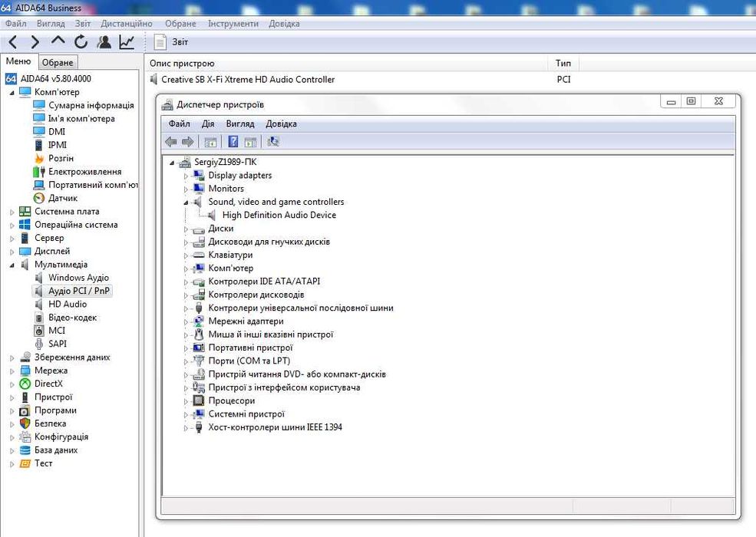Collapse the Комп'ютер node in AIDA64 tree
The image size is (756, 537).
coord(12,93)
